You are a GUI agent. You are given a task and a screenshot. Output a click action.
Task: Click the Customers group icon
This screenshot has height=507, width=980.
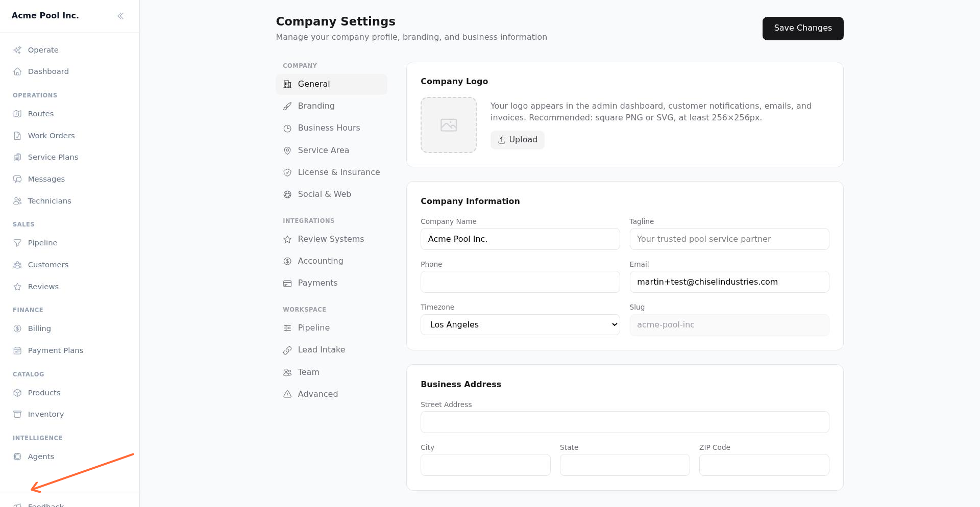coord(17,265)
